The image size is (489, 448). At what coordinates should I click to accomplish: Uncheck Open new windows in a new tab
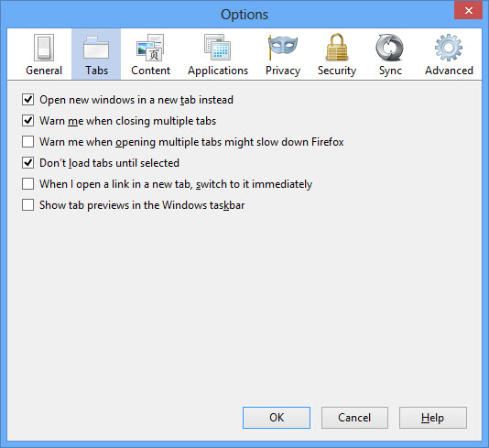pos(28,100)
